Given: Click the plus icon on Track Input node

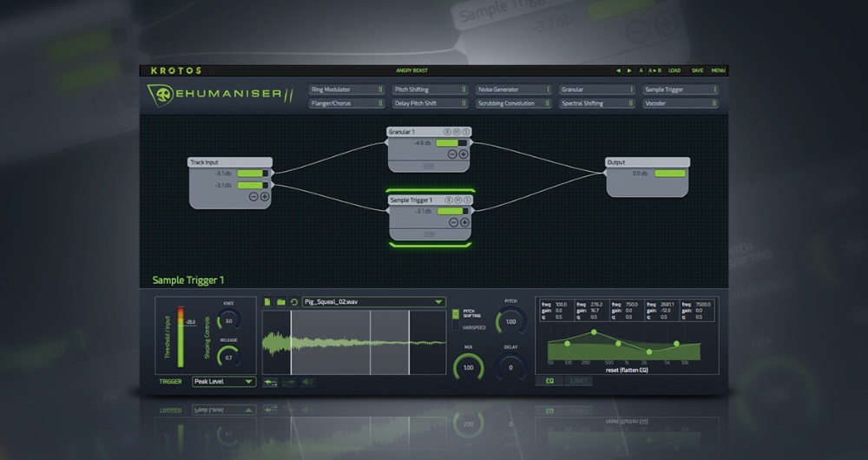Looking at the screenshot, I should point(265,197).
